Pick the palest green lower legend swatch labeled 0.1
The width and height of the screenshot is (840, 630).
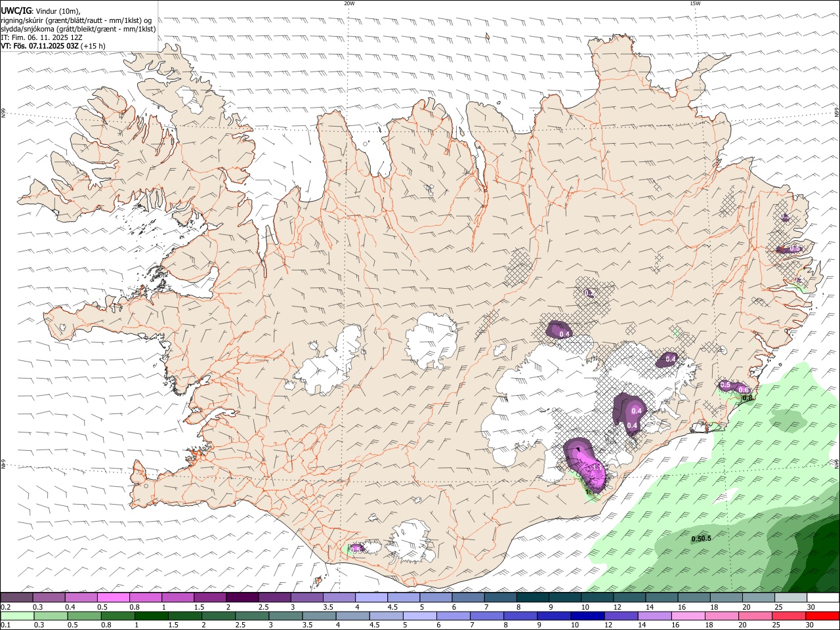17,616
